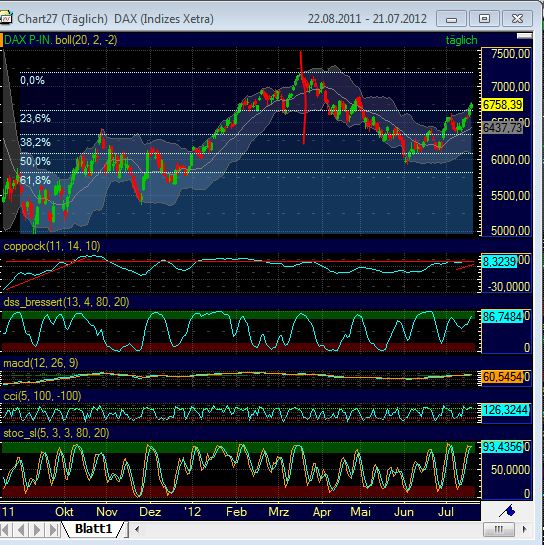Click the blue flag icon beside the time axis
This screenshot has height=545, width=544.
pos(507,511)
